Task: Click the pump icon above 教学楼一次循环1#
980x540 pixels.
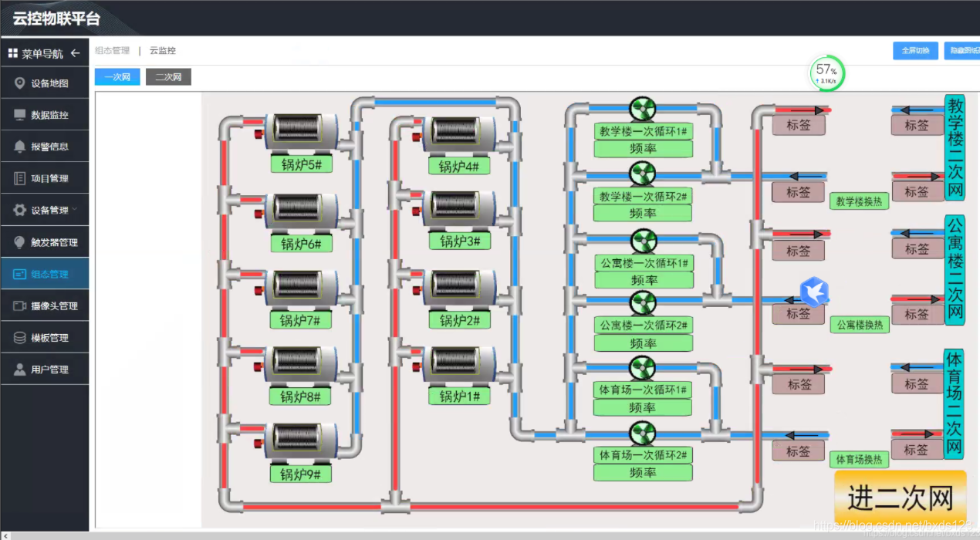Action: pyautogui.click(x=642, y=109)
